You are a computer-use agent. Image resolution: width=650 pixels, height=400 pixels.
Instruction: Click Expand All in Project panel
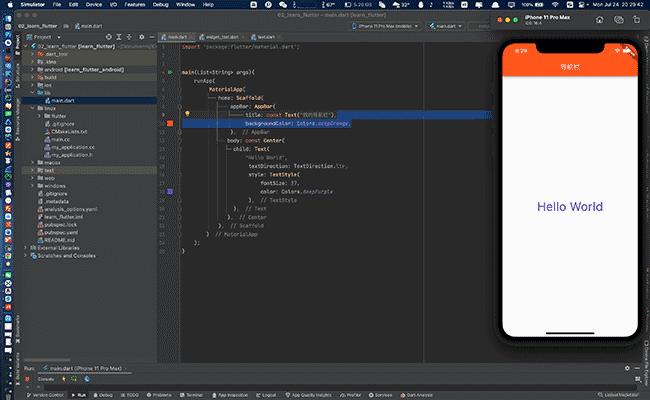pyautogui.click(x=119, y=37)
